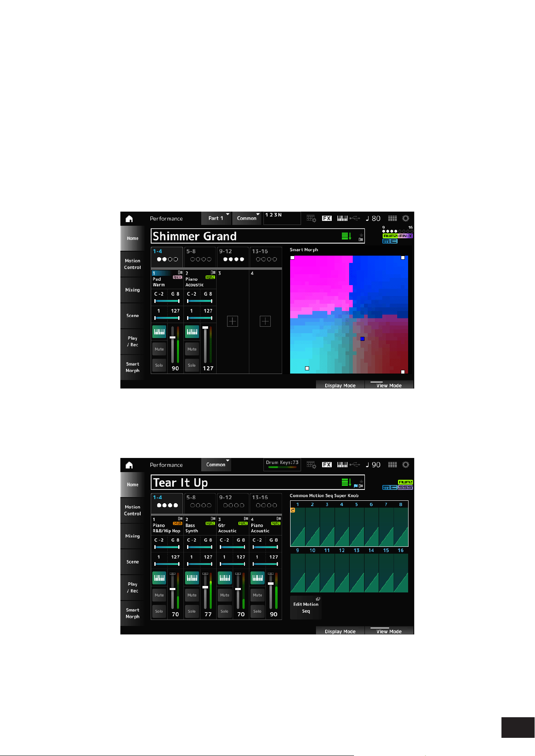Screen dimensions: 535x756
Task: Solo the Pad Warm part
Action: point(159,365)
